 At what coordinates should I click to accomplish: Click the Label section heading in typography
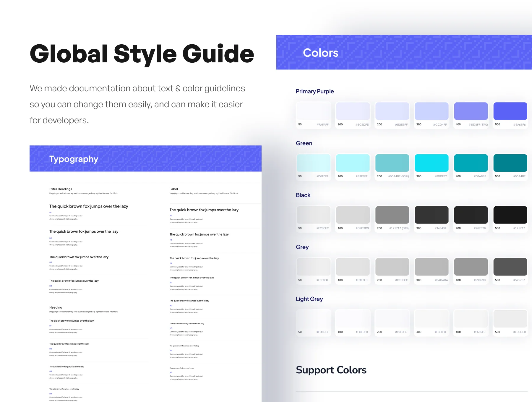point(173,189)
